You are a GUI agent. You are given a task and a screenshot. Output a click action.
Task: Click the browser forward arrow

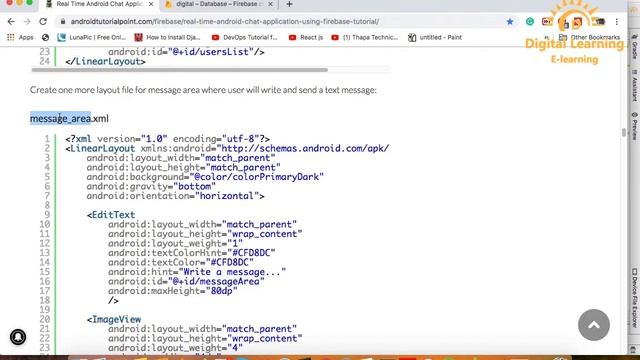click(x=27, y=22)
